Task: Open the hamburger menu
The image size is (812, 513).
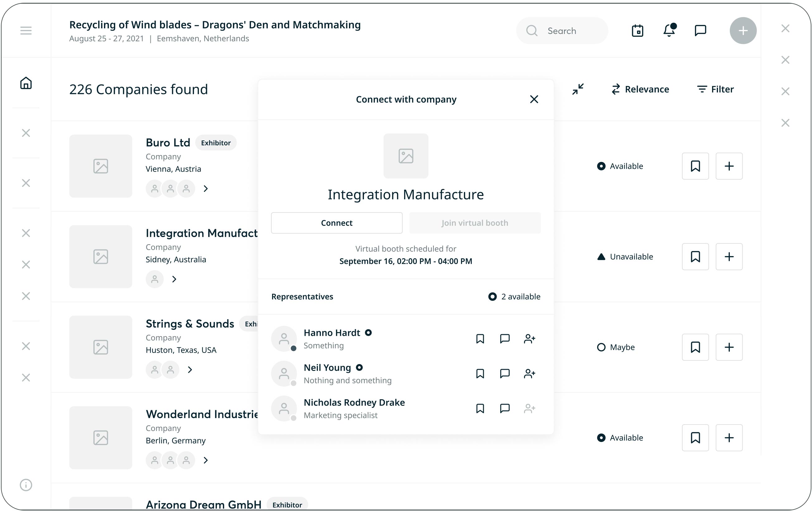Action: click(x=26, y=31)
